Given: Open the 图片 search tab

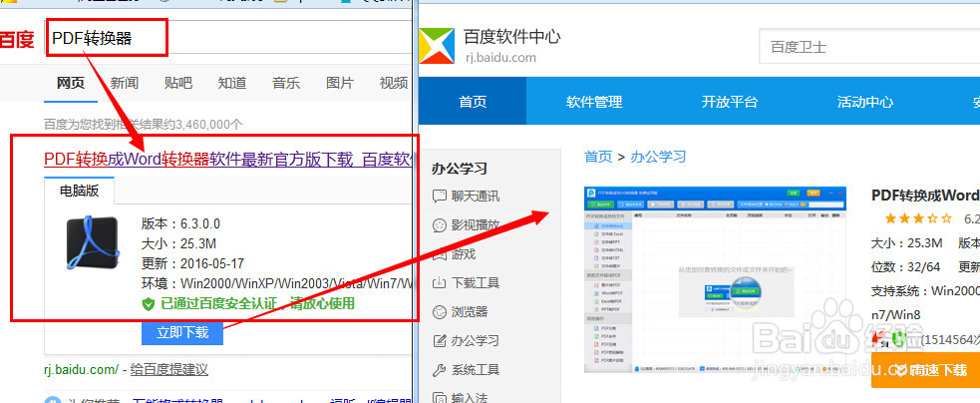Looking at the screenshot, I should point(339,83).
